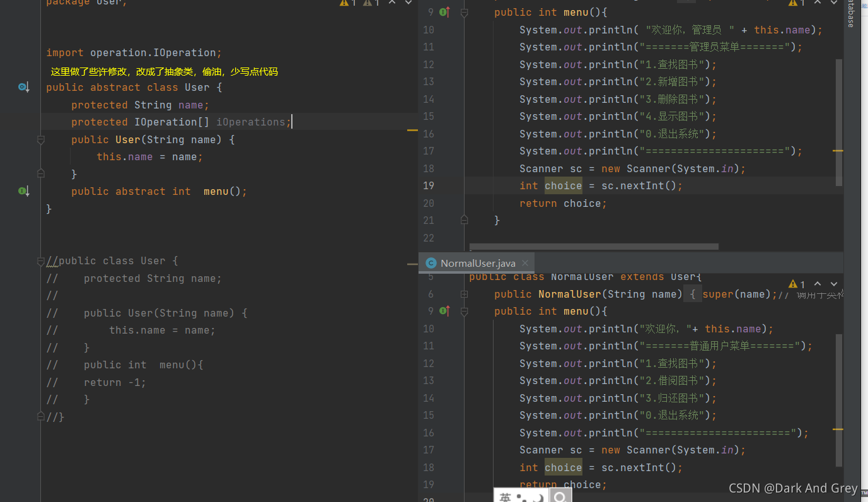868x502 pixels.
Task: Jump to previous highlighted problem in NormalUser.java
Action: coord(818,284)
